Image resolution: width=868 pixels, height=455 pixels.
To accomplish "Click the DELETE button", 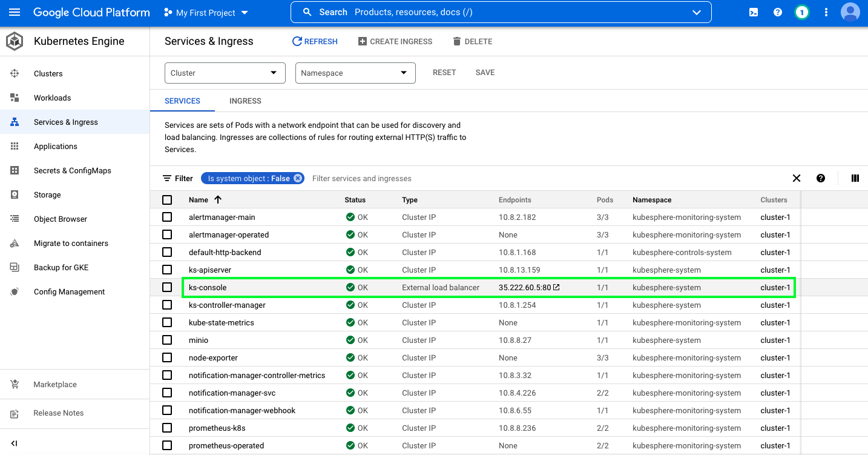I will point(473,41).
